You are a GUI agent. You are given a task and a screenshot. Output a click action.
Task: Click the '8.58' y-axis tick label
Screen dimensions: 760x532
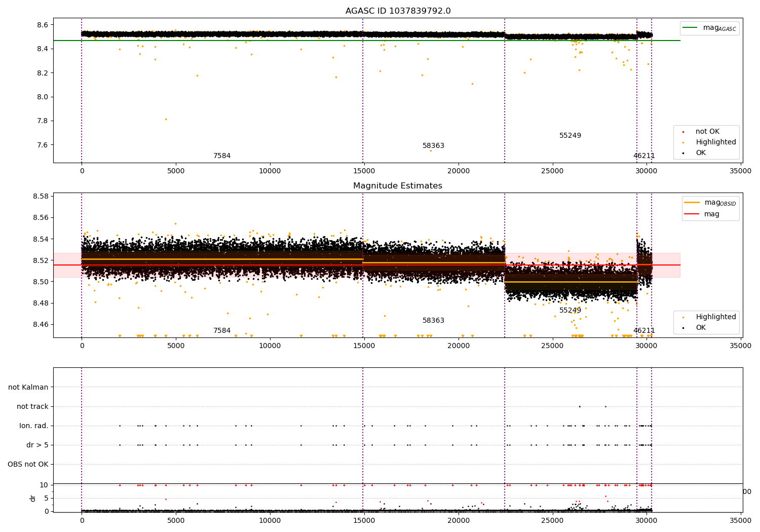point(41,197)
